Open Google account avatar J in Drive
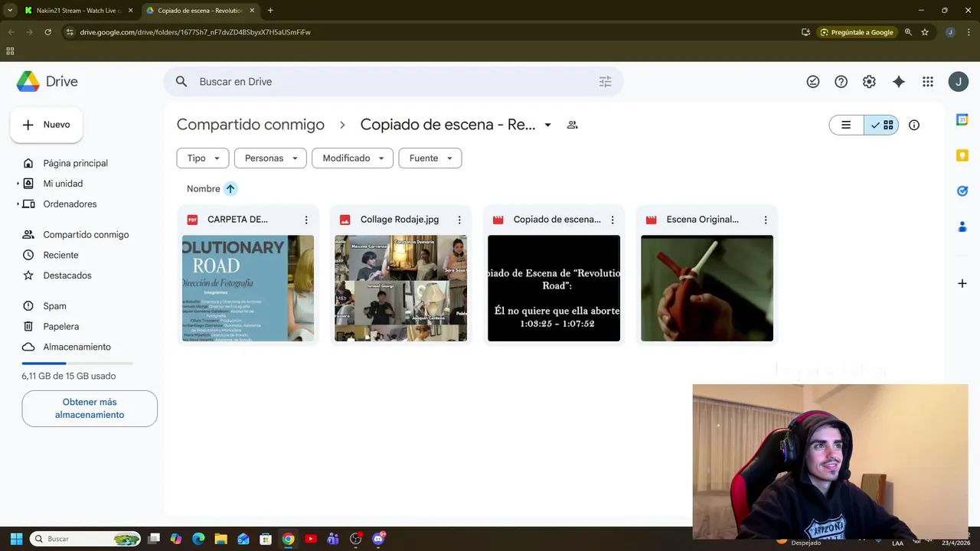Viewport: 980px width, 551px height. (x=959, y=82)
